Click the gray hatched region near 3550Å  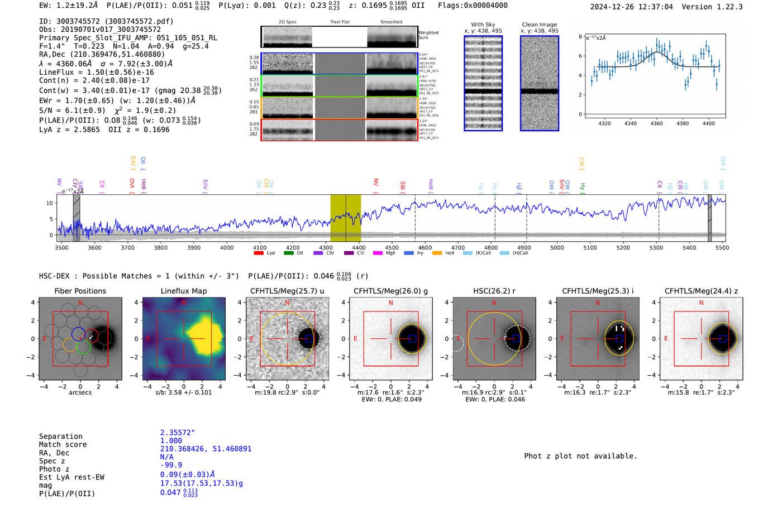[77, 218]
